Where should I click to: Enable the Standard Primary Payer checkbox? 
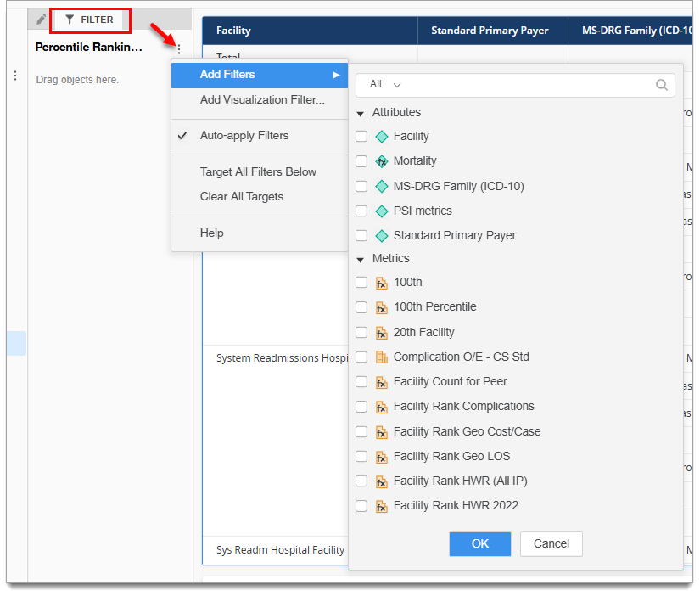[361, 236]
